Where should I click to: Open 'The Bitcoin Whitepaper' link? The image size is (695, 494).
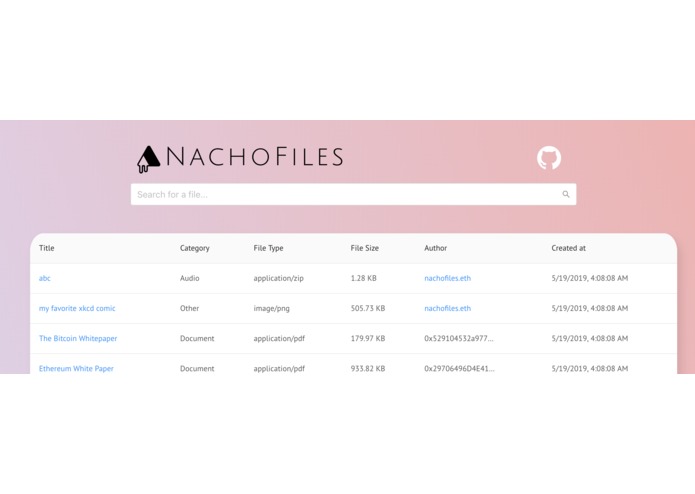click(78, 338)
